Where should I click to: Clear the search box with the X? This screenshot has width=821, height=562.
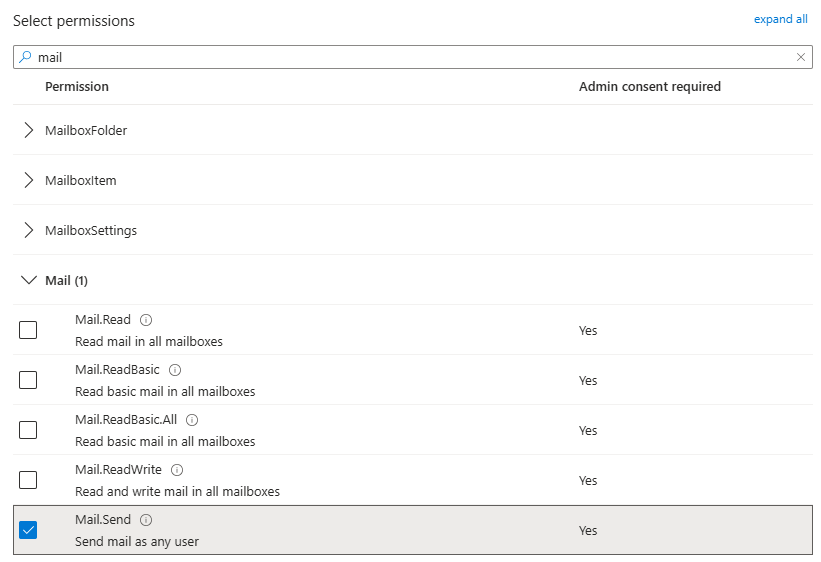[x=801, y=57]
